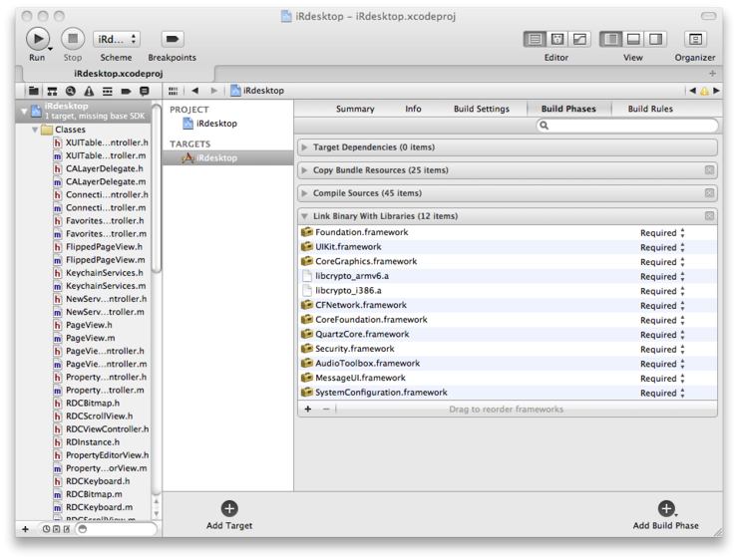The height and width of the screenshot is (560, 738).
Task: Add a library with the plus button
Action: (x=308, y=410)
